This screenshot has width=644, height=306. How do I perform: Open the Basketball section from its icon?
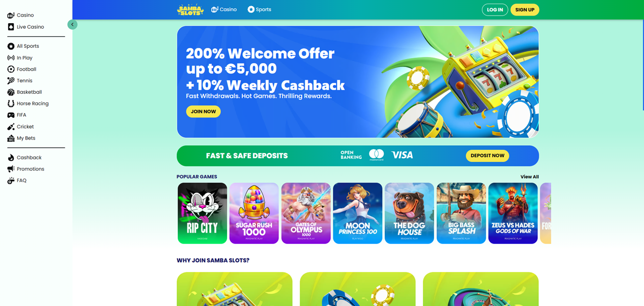pos(11,92)
